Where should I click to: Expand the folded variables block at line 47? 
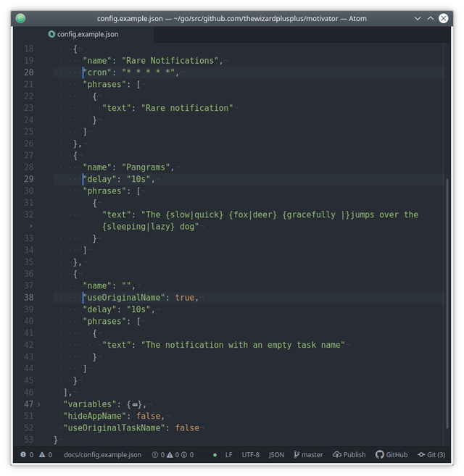39,404
